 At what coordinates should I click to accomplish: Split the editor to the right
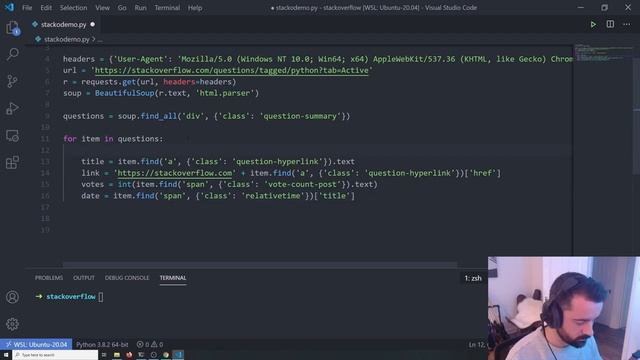pyautogui.click(x=610, y=24)
